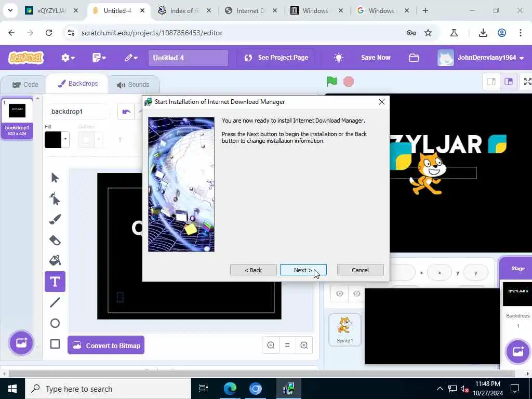Cancel the Internet Download Manager installation
Screen dimensions: 532x399
tap(360, 270)
